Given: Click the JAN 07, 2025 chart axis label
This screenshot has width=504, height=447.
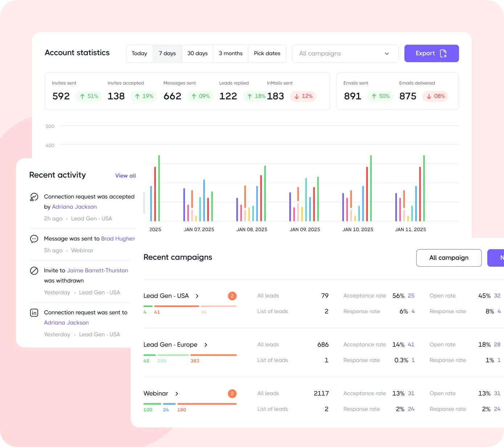Looking at the screenshot, I should coord(199,230).
